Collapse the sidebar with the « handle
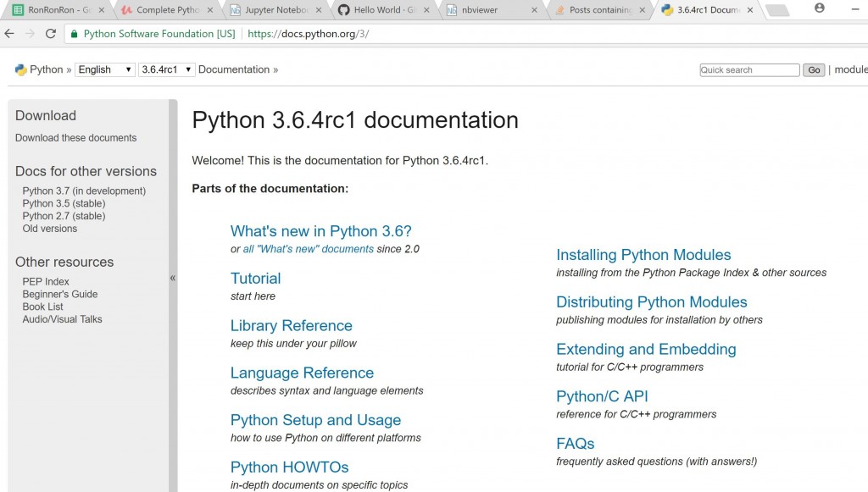 pyautogui.click(x=173, y=278)
